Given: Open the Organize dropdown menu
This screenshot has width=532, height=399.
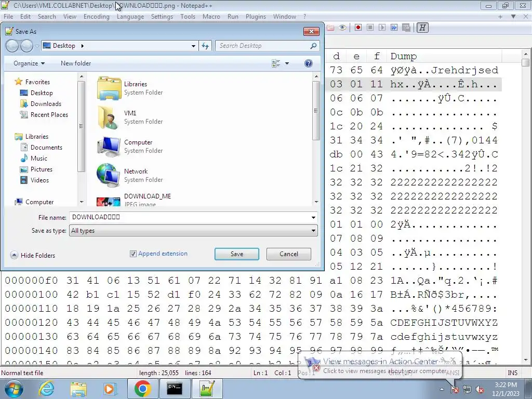Looking at the screenshot, I should [29, 63].
